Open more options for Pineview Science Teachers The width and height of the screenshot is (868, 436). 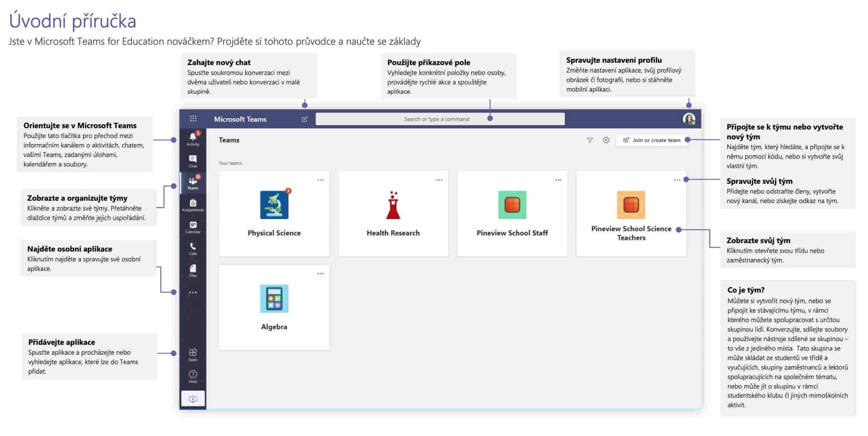click(677, 180)
